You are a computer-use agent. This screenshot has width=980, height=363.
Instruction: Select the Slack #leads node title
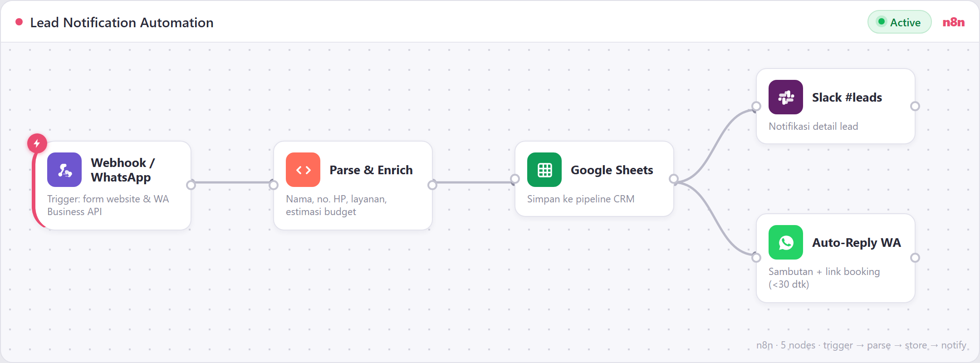pyautogui.click(x=847, y=97)
